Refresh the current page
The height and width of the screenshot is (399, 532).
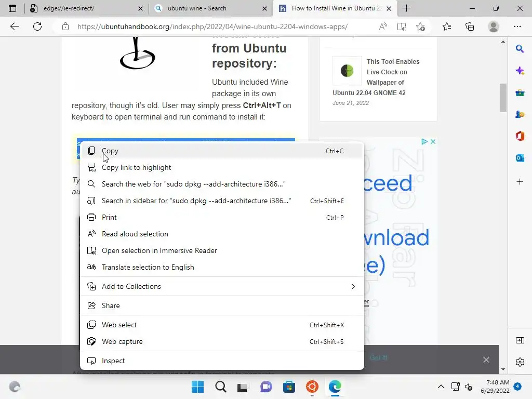pyautogui.click(x=37, y=26)
